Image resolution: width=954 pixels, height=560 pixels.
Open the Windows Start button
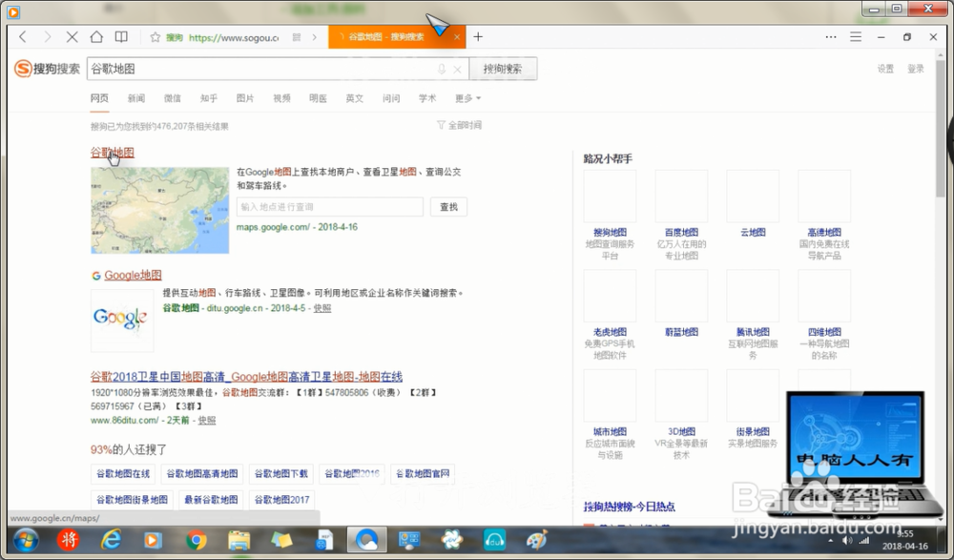click(26, 539)
